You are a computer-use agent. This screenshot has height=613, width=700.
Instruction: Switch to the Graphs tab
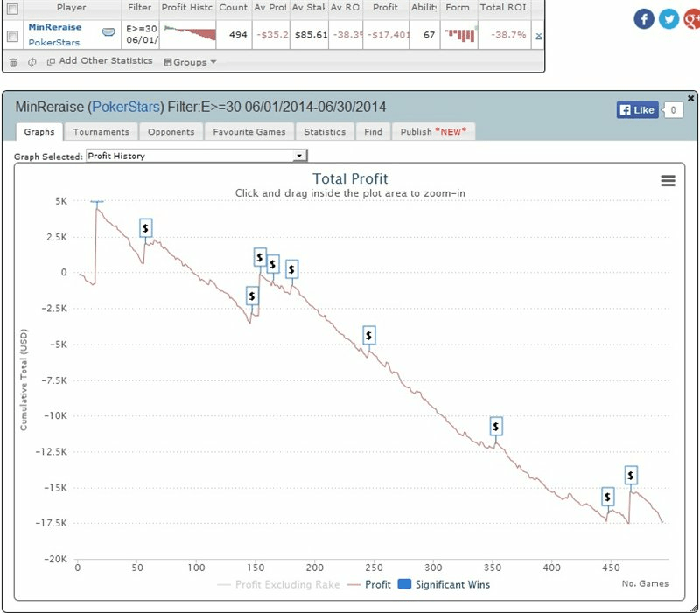click(39, 132)
